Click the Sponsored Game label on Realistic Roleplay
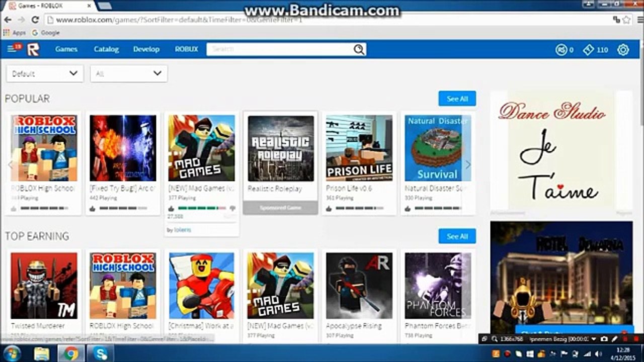This screenshot has height=362, width=644. (x=280, y=208)
